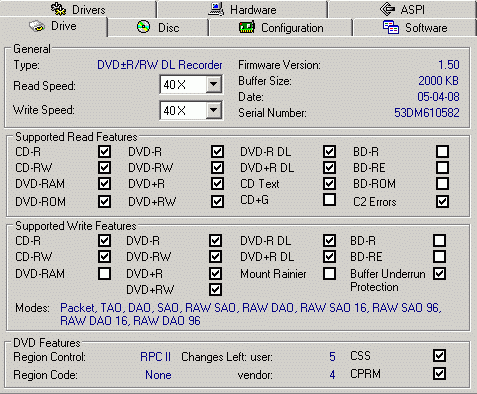Click the arrow icon on ASPI tab
477x394 pixels.
tap(387, 9)
